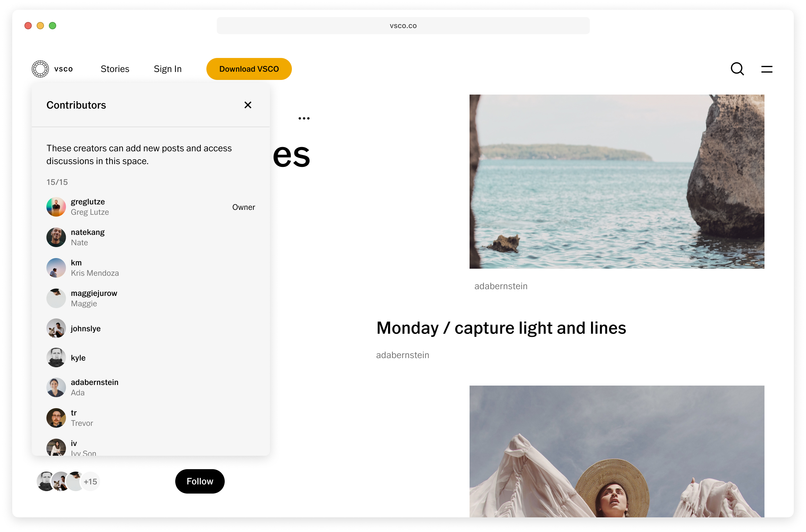Click the Follow button
Image resolution: width=806 pixels, height=532 pixels.
[x=200, y=481]
